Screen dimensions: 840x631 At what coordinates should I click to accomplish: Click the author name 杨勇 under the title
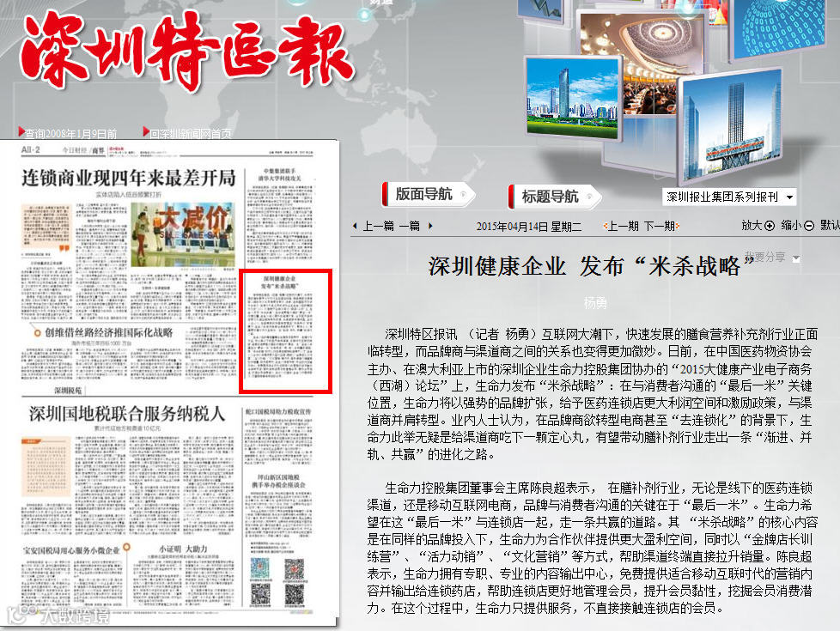click(595, 303)
